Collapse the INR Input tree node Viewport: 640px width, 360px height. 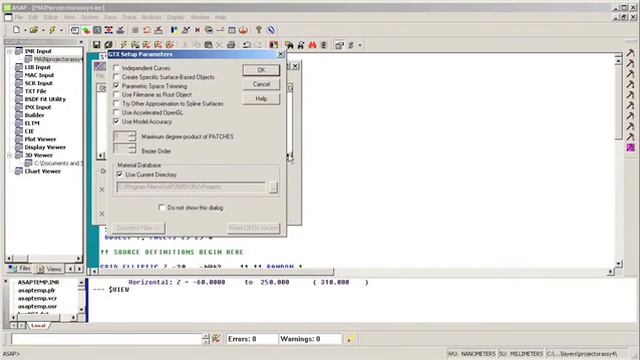pos(10,51)
